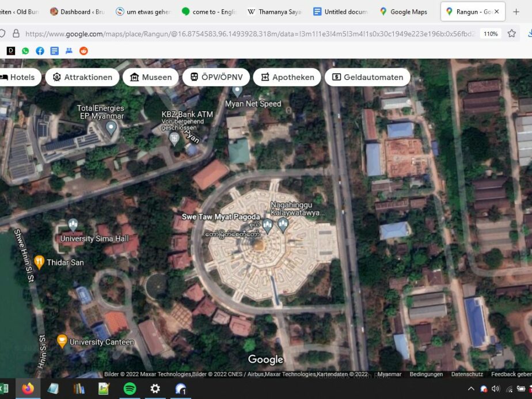The image size is (532, 399).
Task: Open Spotify from the taskbar
Action: tap(129, 389)
